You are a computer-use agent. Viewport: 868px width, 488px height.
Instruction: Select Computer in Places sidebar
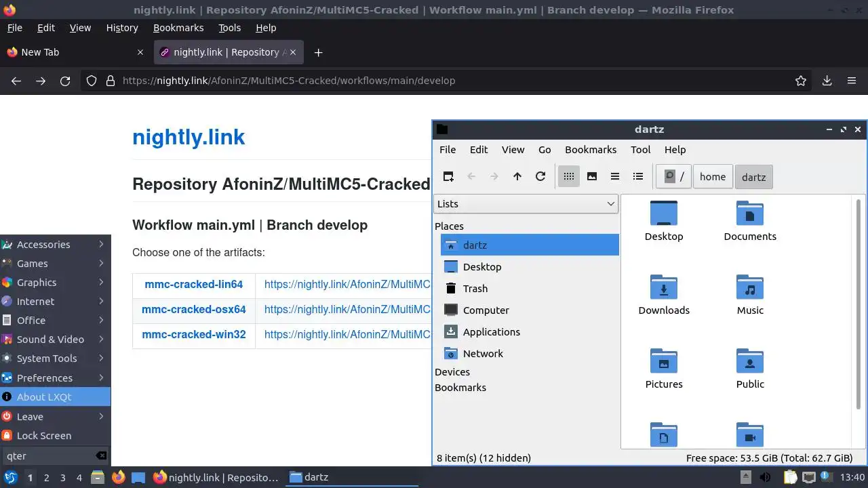pos(530,310)
